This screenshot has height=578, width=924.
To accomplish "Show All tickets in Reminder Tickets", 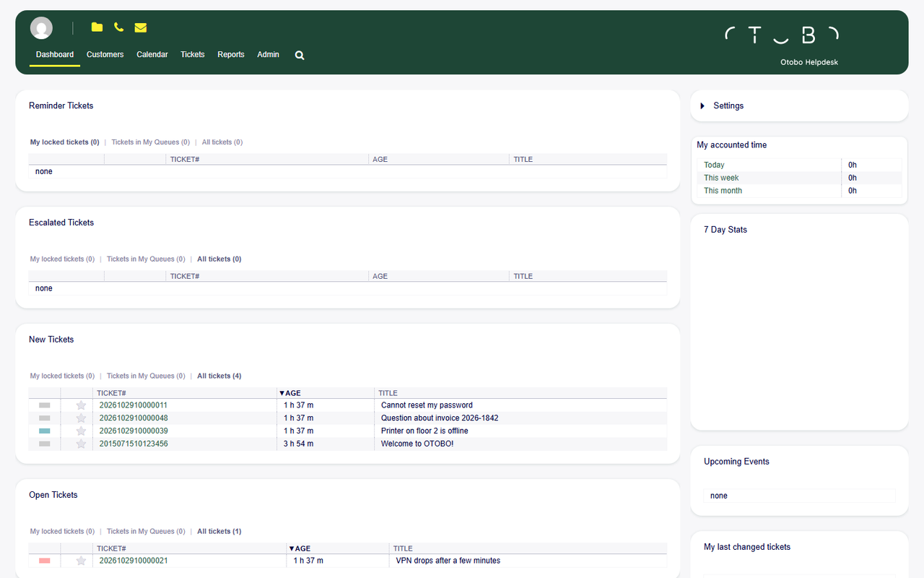I will tap(222, 142).
